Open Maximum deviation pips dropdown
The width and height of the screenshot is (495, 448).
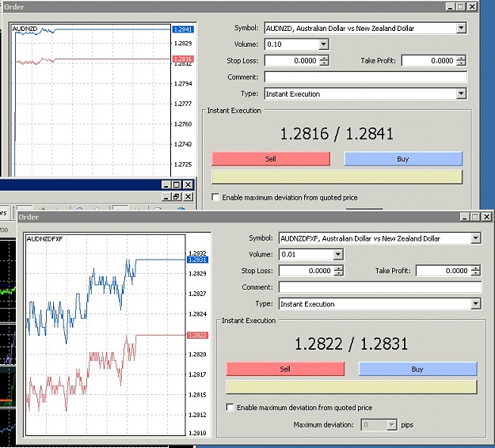click(391, 425)
